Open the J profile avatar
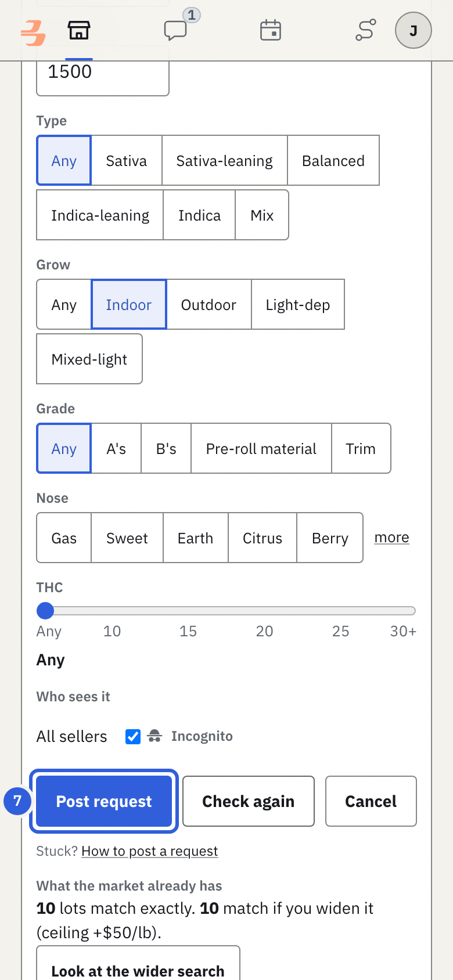The height and width of the screenshot is (980, 453). tap(414, 30)
